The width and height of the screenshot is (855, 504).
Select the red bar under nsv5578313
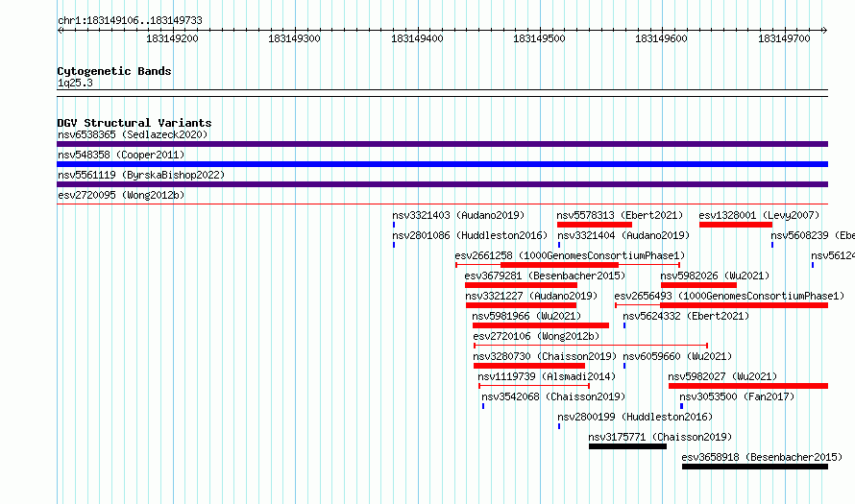595,225
